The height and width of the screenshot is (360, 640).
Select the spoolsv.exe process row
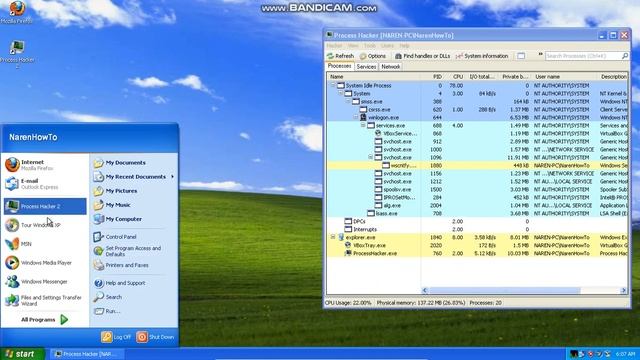click(x=477, y=189)
